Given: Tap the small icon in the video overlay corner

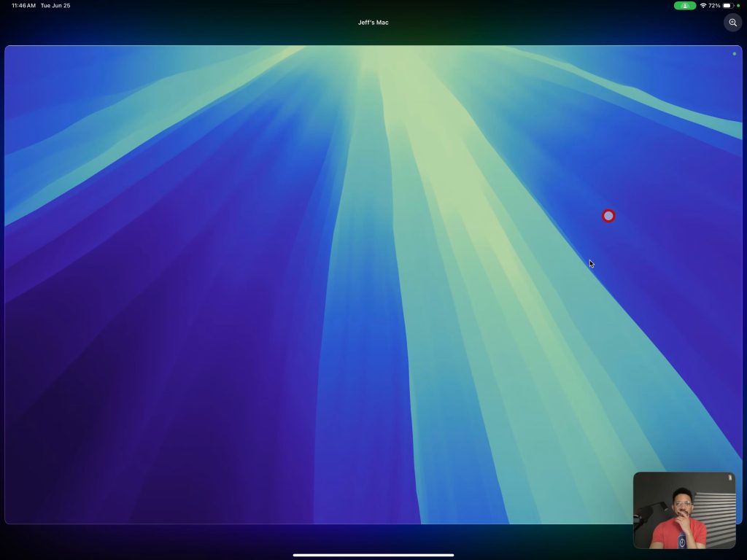Looking at the screenshot, I should [x=729, y=478].
